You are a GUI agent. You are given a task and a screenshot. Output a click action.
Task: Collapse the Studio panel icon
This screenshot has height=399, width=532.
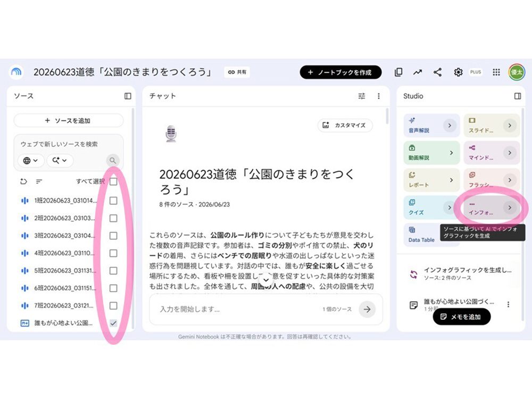coord(518,96)
